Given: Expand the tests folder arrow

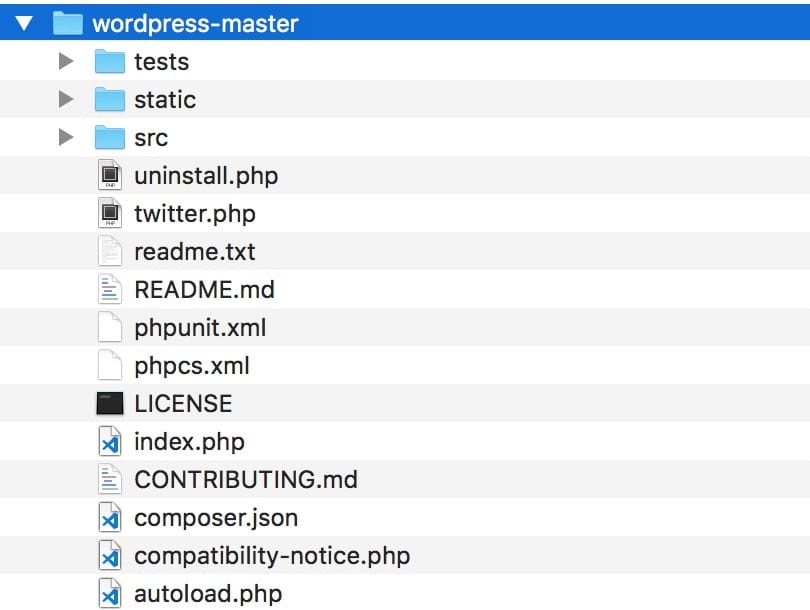Looking at the screenshot, I should click(66, 62).
